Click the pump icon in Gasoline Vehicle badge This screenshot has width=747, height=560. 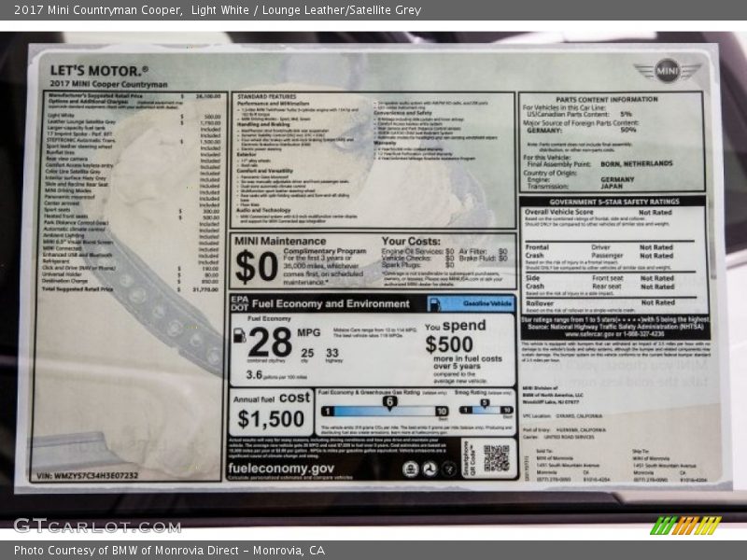pos(434,304)
